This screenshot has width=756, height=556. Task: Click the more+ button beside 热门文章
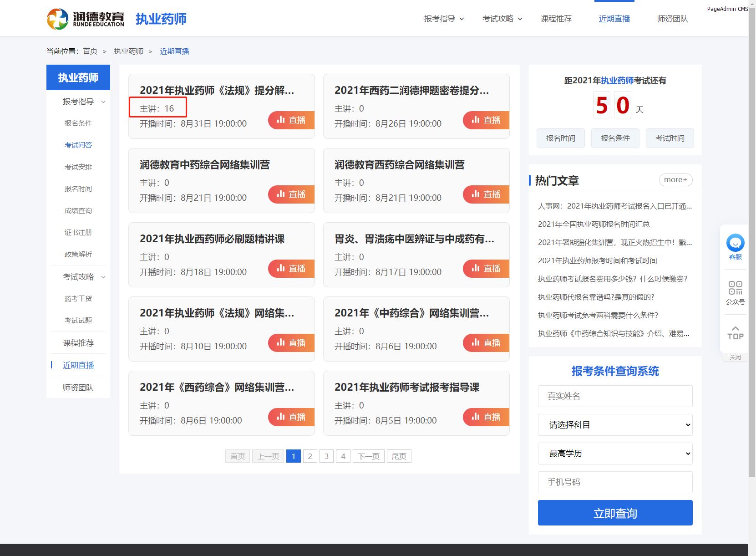[675, 180]
